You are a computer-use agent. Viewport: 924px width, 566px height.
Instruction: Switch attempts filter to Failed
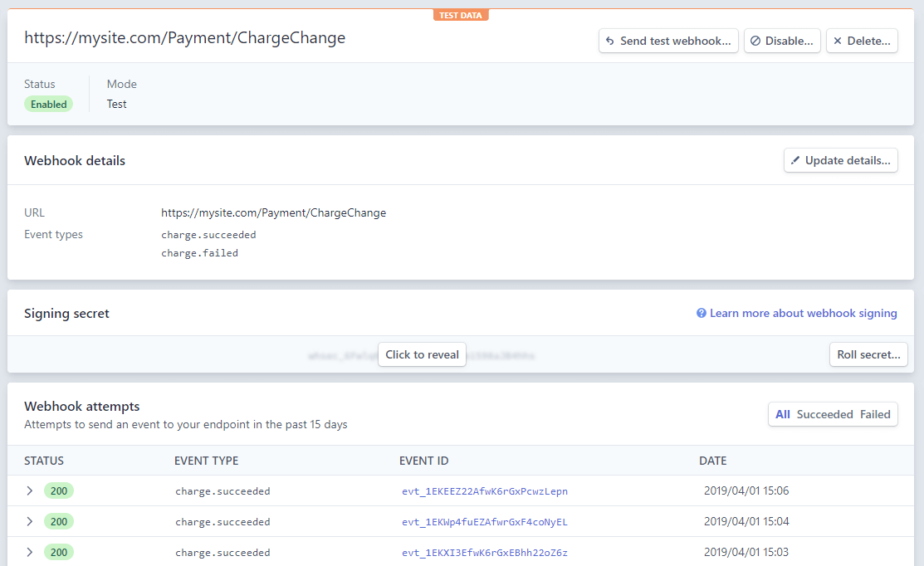pyautogui.click(x=874, y=413)
